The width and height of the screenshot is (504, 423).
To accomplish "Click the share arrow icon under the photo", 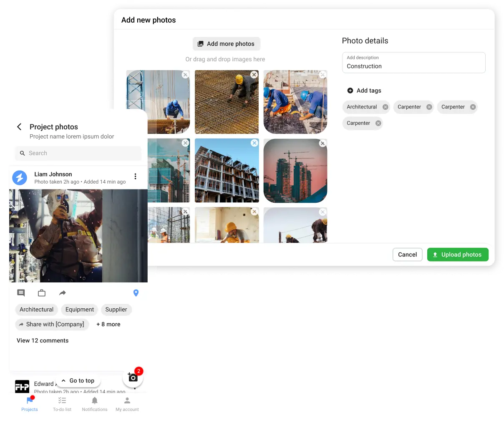I will [63, 293].
